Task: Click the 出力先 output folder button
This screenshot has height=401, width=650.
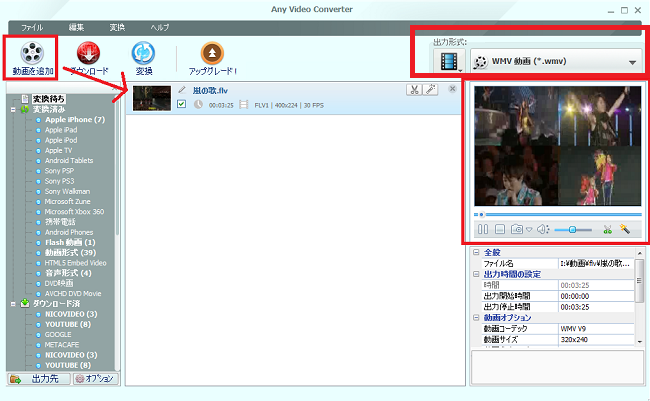Action: [38, 379]
